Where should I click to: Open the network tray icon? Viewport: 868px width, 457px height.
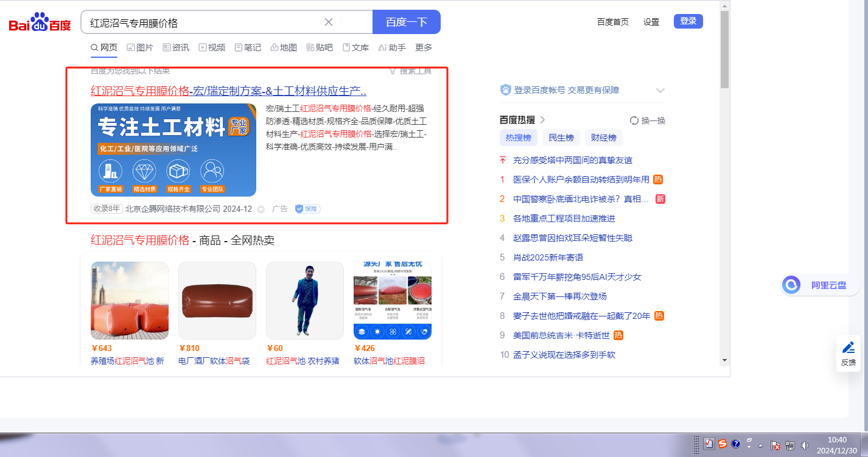pos(790,445)
